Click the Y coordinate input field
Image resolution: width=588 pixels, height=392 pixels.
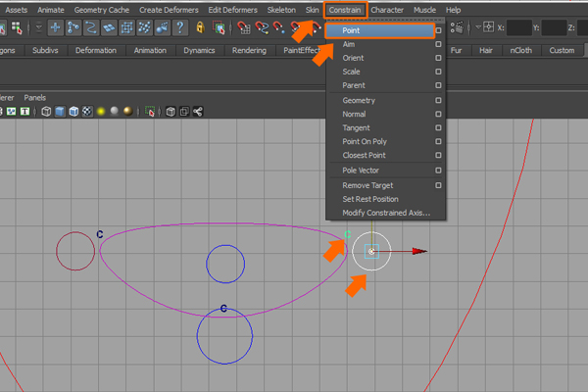[554, 27]
